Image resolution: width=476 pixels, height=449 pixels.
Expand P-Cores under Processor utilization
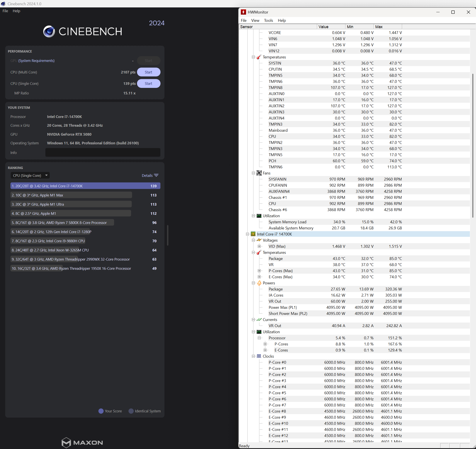(265, 344)
